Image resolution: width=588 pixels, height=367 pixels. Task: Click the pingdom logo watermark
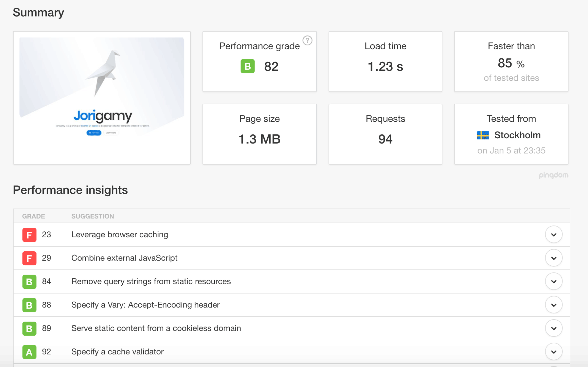click(553, 175)
